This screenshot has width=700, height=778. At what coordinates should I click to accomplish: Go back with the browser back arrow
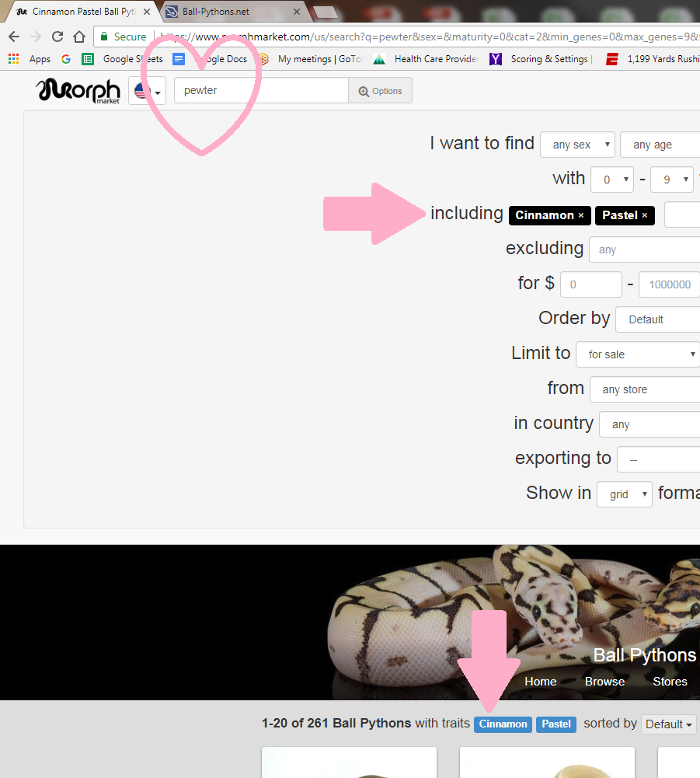pyautogui.click(x=13, y=37)
